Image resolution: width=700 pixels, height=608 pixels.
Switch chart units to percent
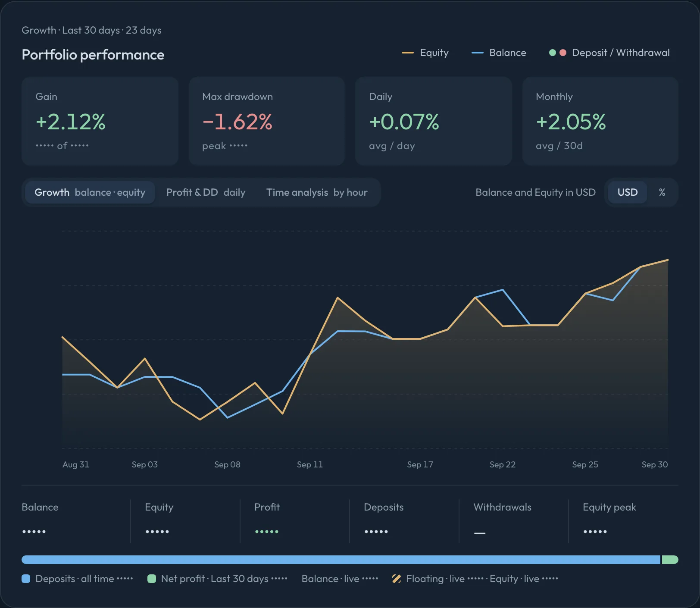(x=662, y=192)
